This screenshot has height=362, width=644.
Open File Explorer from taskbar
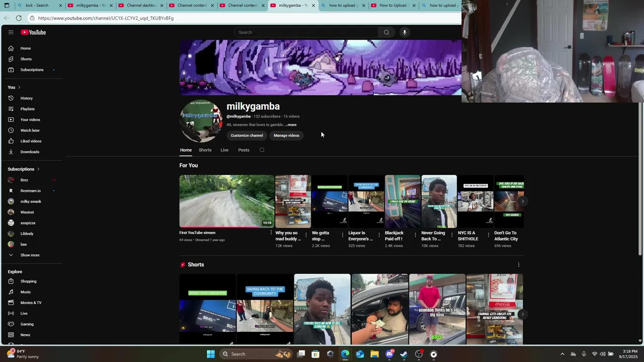coord(374,354)
